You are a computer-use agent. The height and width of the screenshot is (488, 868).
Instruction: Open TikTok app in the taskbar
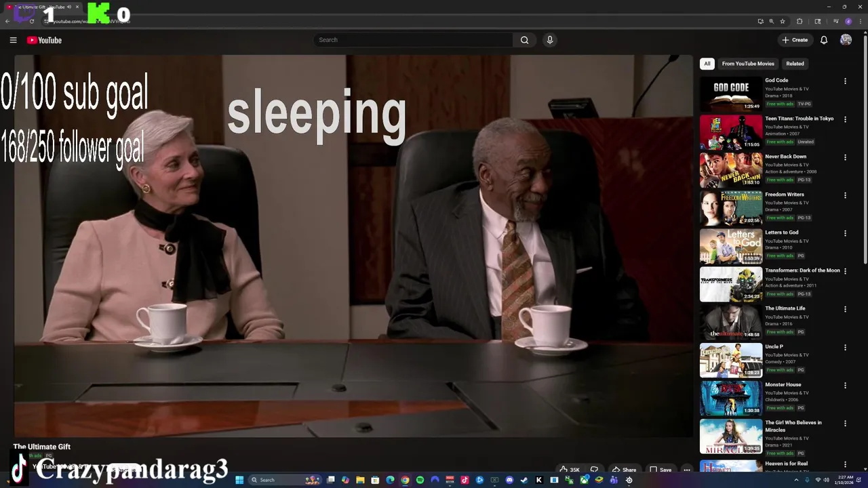tap(465, 480)
